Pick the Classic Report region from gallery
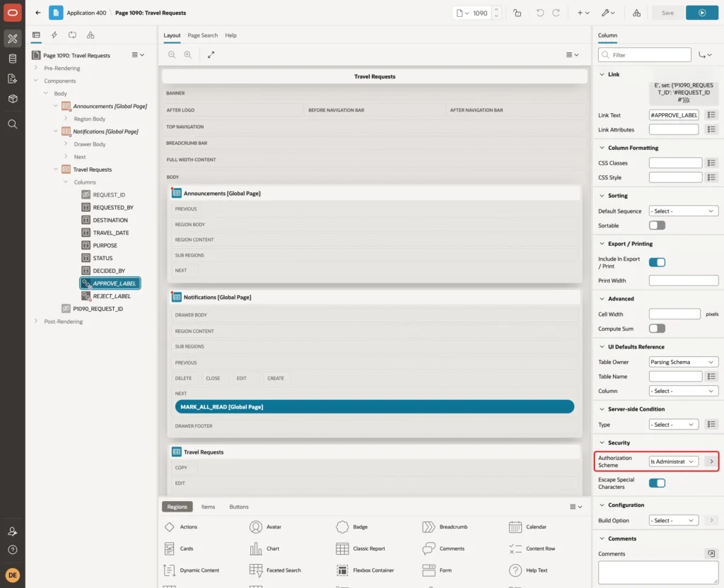 pos(361,548)
